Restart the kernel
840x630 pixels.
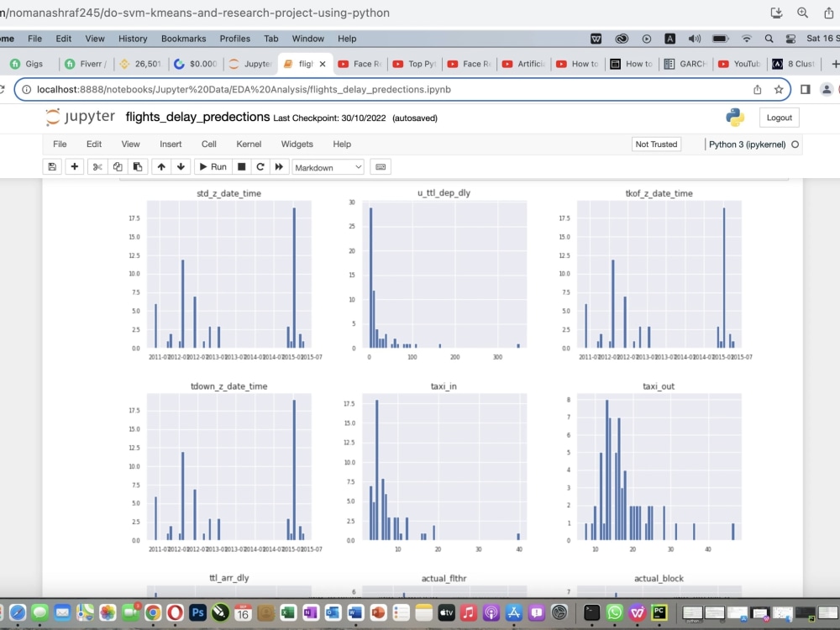pos(260,166)
